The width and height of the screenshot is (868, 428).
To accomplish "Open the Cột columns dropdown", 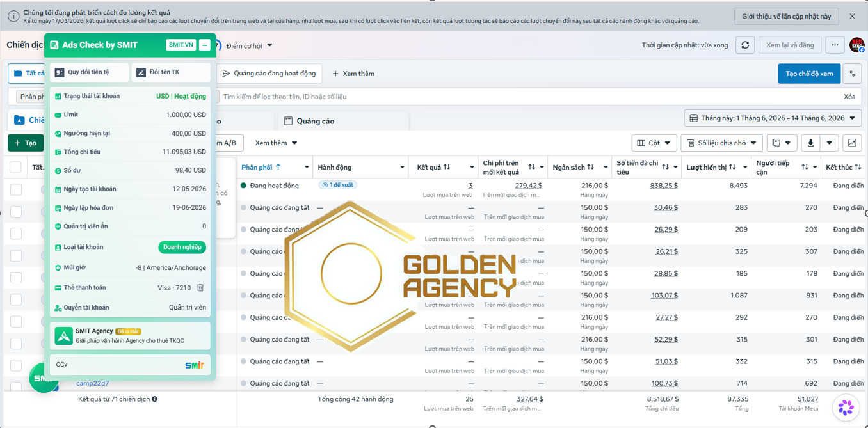I will coord(654,143).
